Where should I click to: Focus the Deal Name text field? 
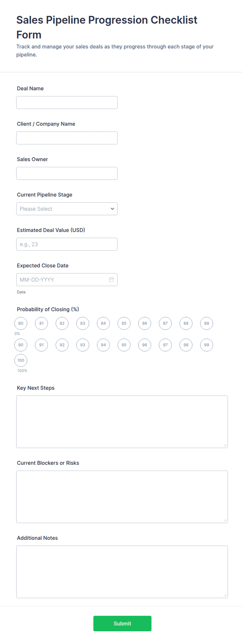(x=67, y=103)
